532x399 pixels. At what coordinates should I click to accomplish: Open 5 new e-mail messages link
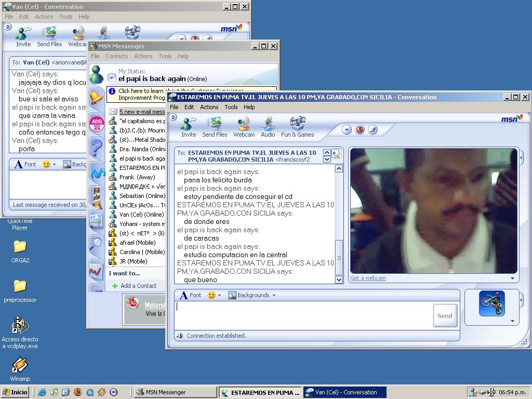[x=142, y=112]
